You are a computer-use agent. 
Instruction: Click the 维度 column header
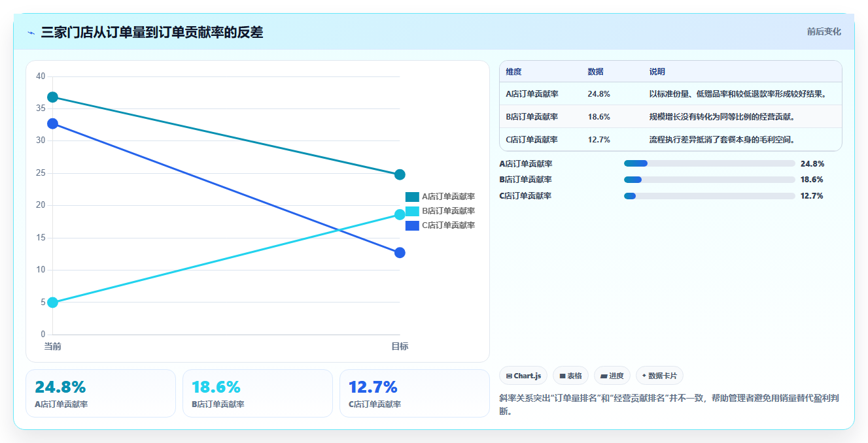pos(513,72)
